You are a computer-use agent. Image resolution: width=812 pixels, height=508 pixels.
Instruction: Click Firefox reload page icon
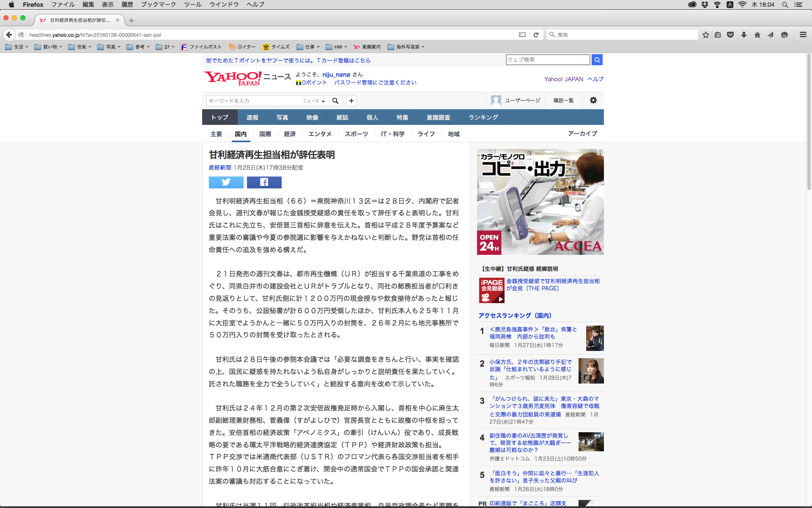point(536,35)
